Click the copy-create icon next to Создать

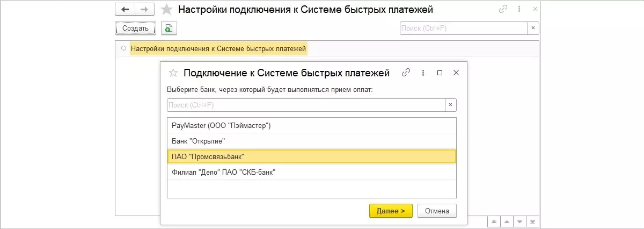pyautogui.click(x=169, y=28)
